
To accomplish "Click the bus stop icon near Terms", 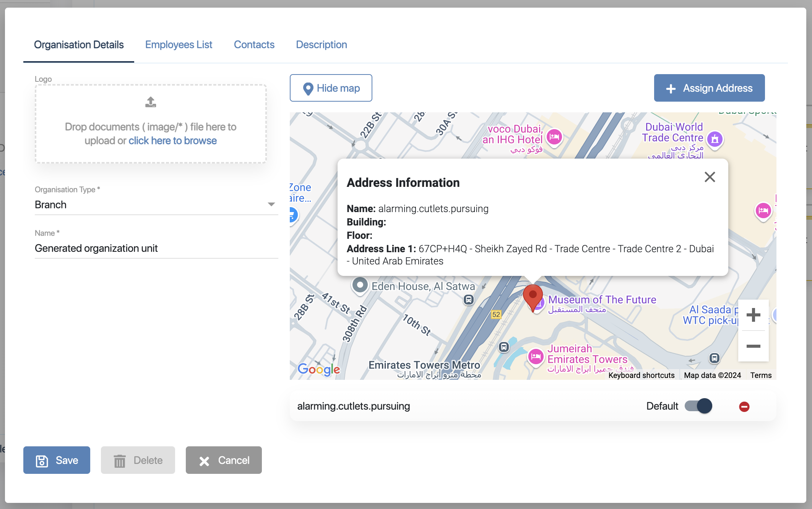I will click(714, 358).
